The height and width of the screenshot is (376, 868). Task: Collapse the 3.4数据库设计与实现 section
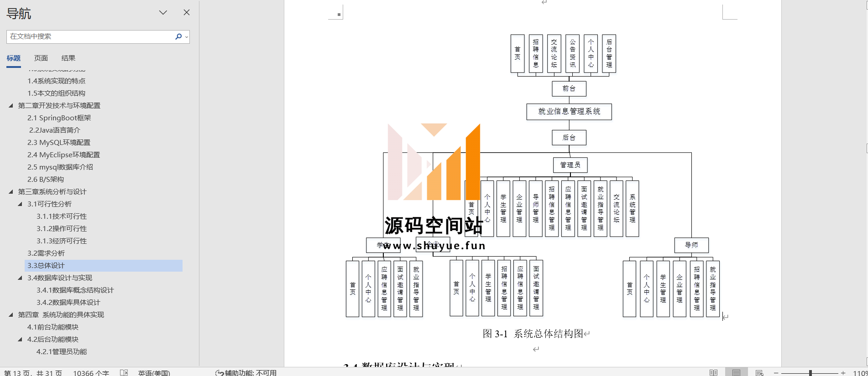pos(20,278)
